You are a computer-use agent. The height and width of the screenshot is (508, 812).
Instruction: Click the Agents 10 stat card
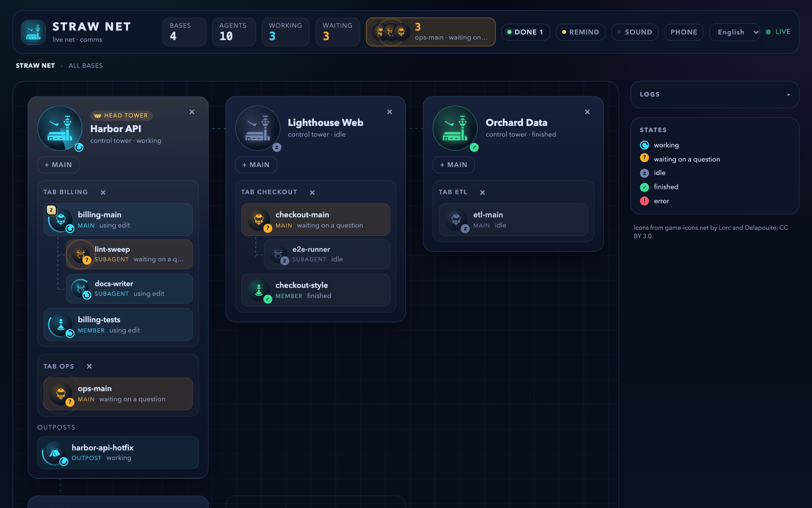(234, 32)
